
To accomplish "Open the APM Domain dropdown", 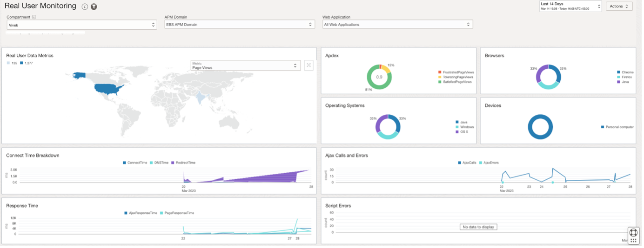I will click(240, 25).
